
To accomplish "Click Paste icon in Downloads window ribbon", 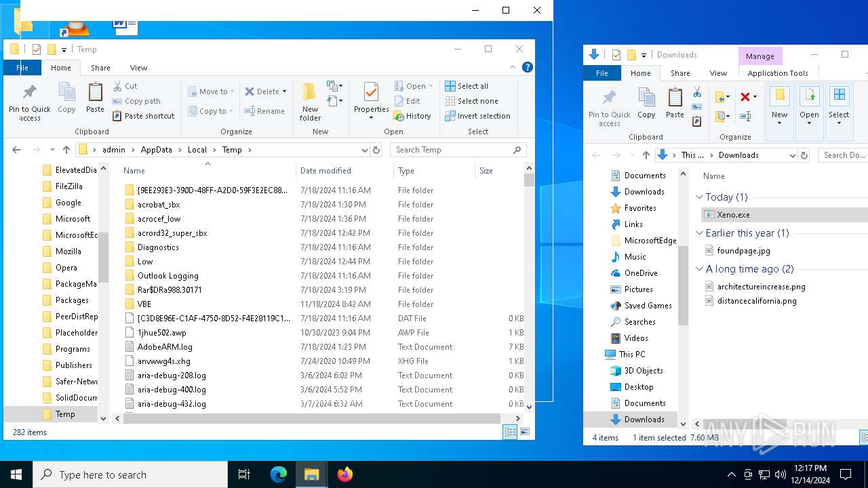I will coord(675,103).
